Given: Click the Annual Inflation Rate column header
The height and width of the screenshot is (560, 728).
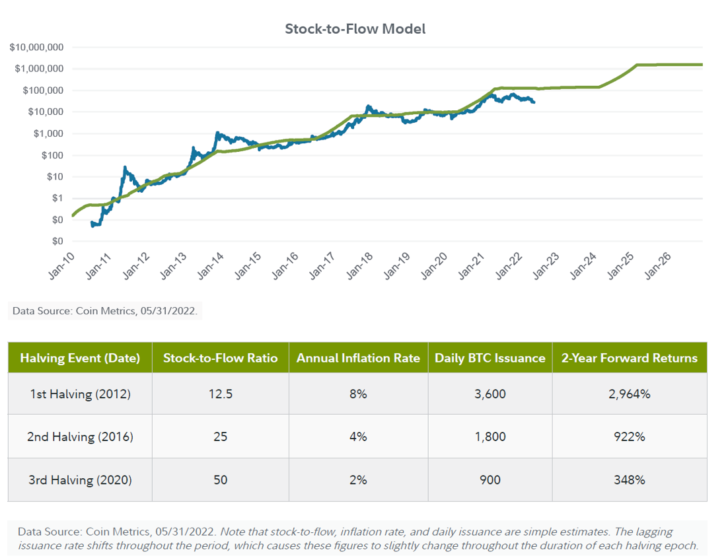Looking at the screenshot, I should coord(358,358).
